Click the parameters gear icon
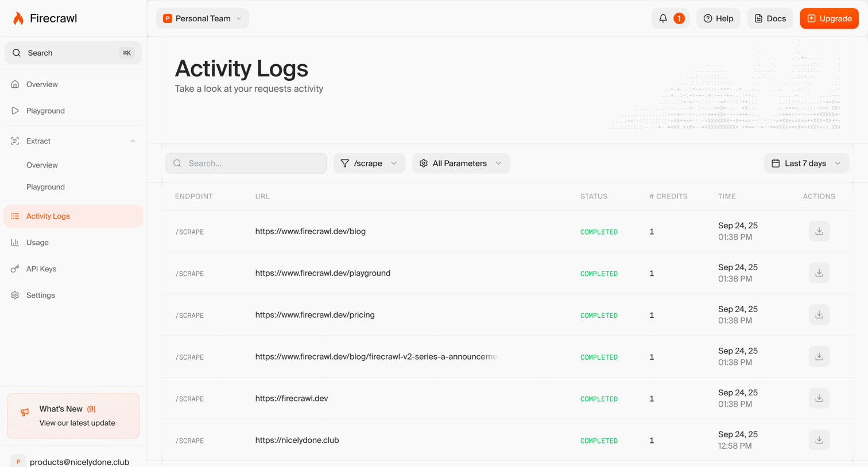 point(424,164)
